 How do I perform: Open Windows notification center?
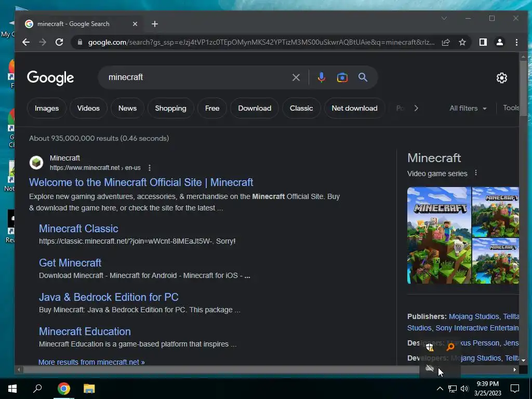(x=515, y=389)
